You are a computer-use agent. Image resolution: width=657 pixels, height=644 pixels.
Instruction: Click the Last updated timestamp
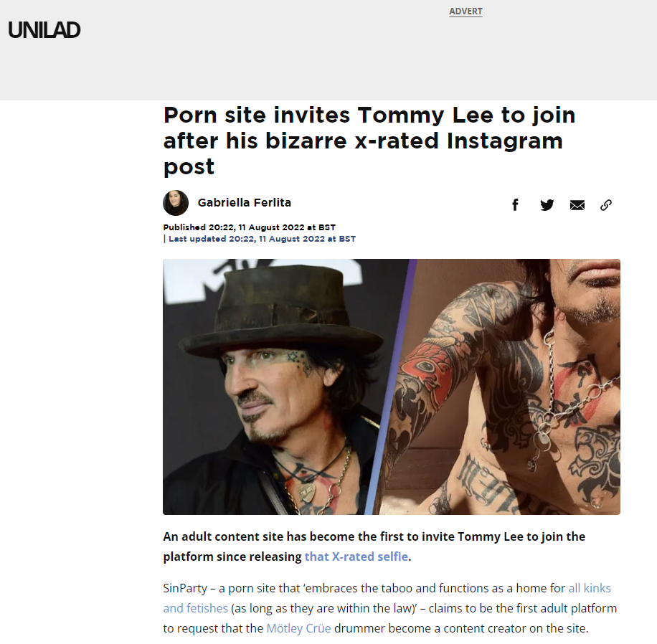pos(260,239)
